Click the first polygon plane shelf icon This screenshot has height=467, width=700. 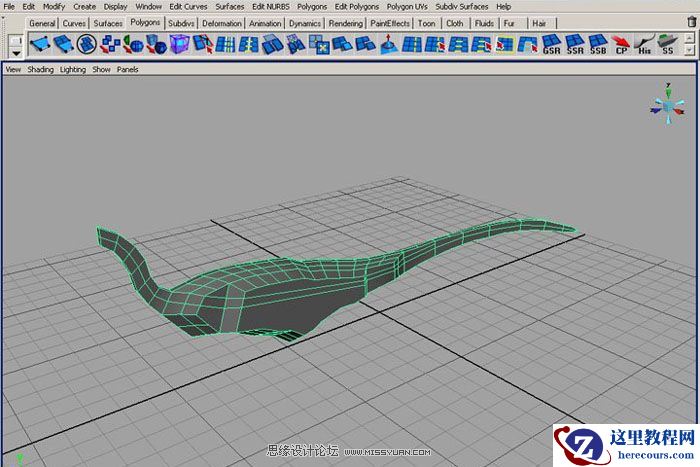click(x=39, y=44)
